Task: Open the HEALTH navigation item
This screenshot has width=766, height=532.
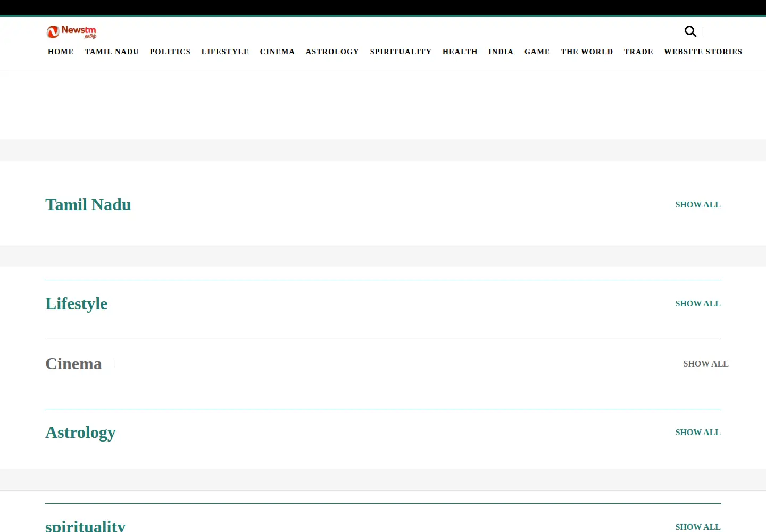Action: point(460,52)
